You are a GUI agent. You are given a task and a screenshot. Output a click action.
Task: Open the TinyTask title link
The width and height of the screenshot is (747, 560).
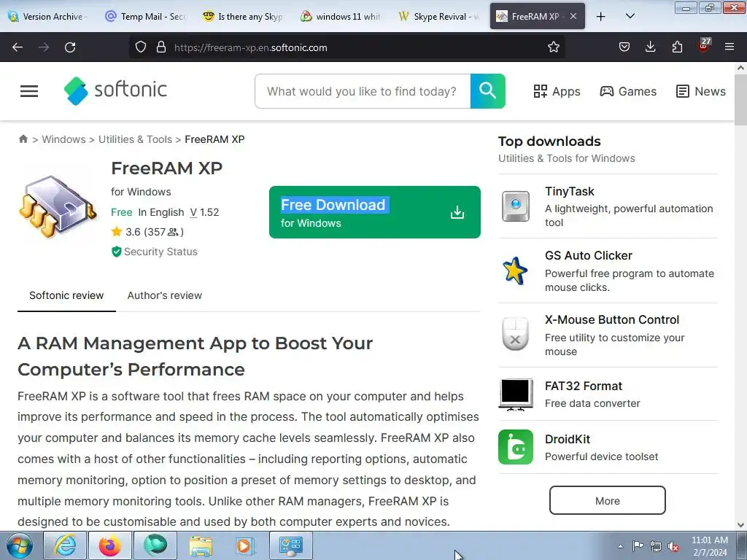tap(569, 192)
